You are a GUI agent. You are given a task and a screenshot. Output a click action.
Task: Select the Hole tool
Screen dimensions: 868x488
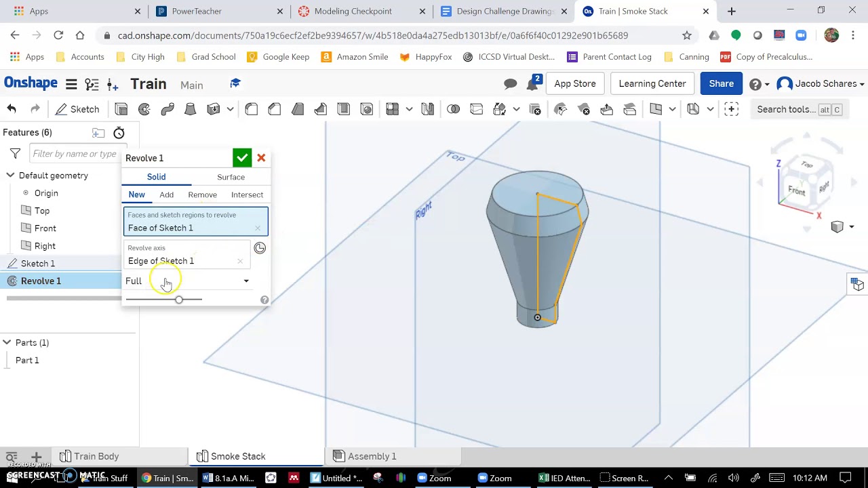coord(367,109)
